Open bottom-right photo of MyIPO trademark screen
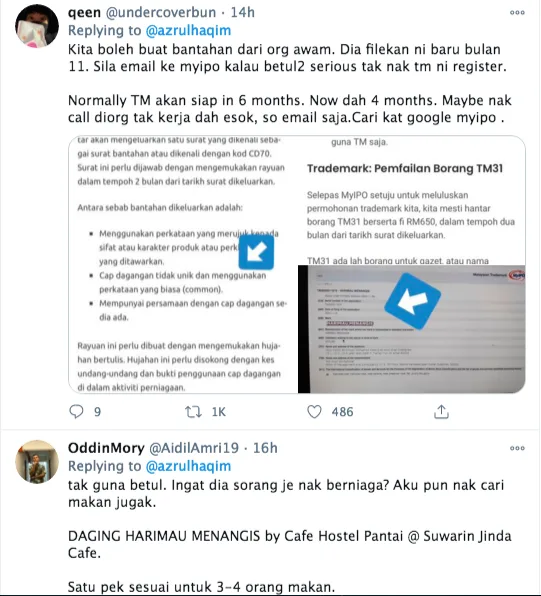The height and width of the screenshot is (596, 541). tap(412, 329)
